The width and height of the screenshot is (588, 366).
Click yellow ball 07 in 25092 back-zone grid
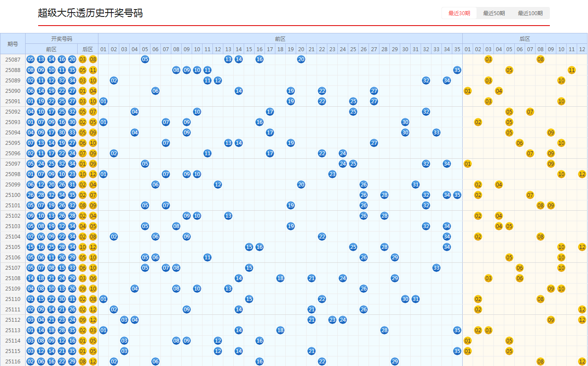click(x=530, y=111)
